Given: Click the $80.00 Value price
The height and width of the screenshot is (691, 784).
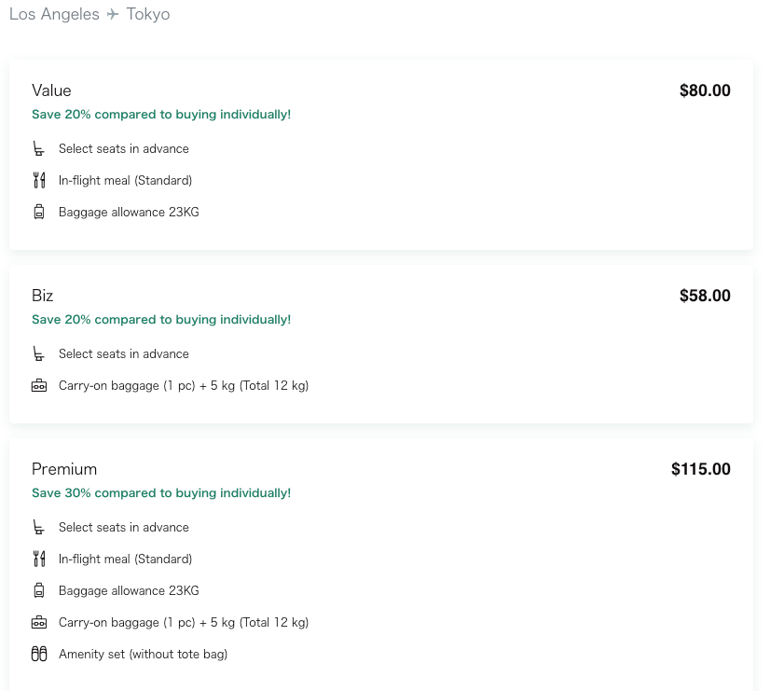Looking at the screenshot, I should click(705, 90).
